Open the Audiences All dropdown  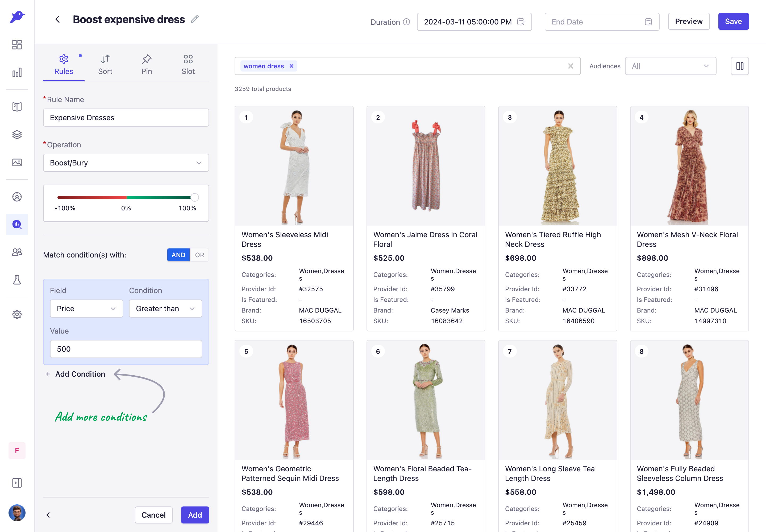click(670, 66)
